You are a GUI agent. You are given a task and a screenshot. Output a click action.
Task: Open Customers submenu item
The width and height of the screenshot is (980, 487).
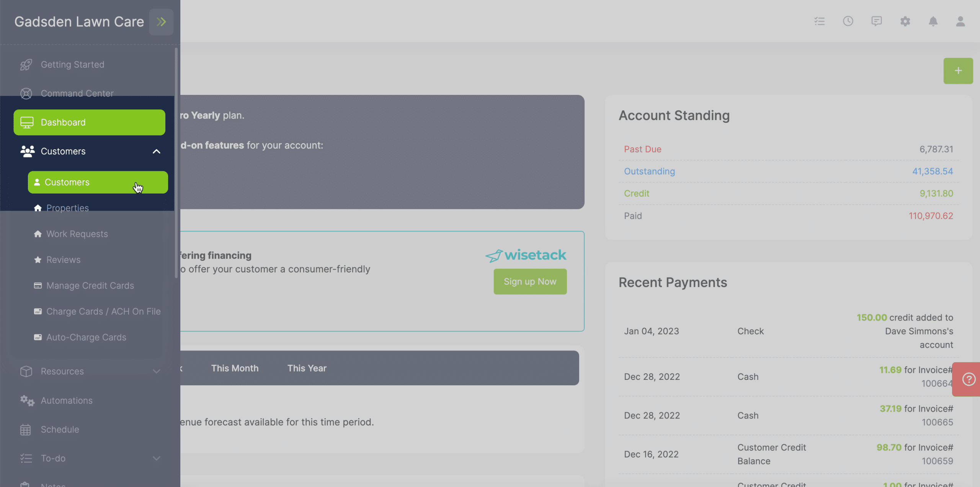tap(98, 182)
